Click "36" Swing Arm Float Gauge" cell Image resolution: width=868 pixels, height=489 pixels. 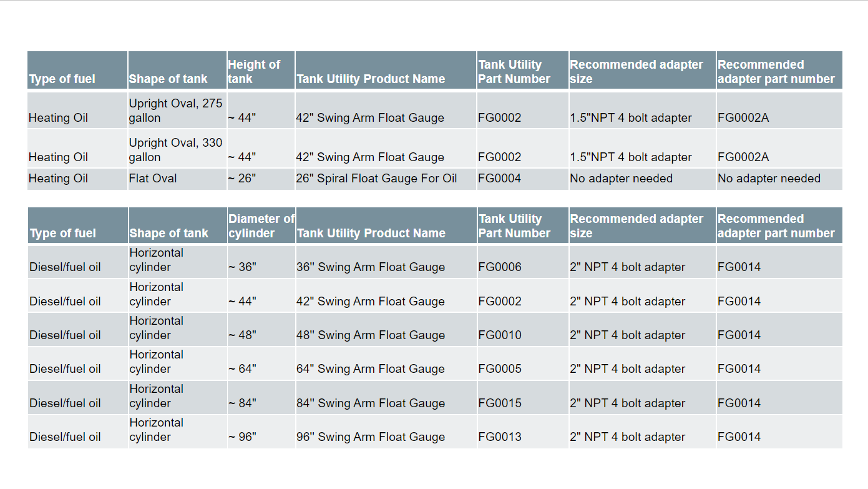tap(386, 262)
